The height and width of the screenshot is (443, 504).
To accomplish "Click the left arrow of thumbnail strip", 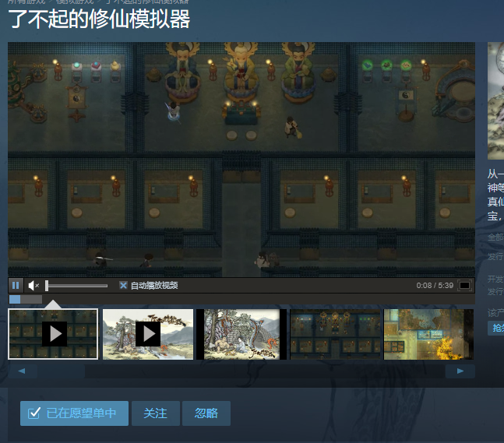I will (22, 371).
